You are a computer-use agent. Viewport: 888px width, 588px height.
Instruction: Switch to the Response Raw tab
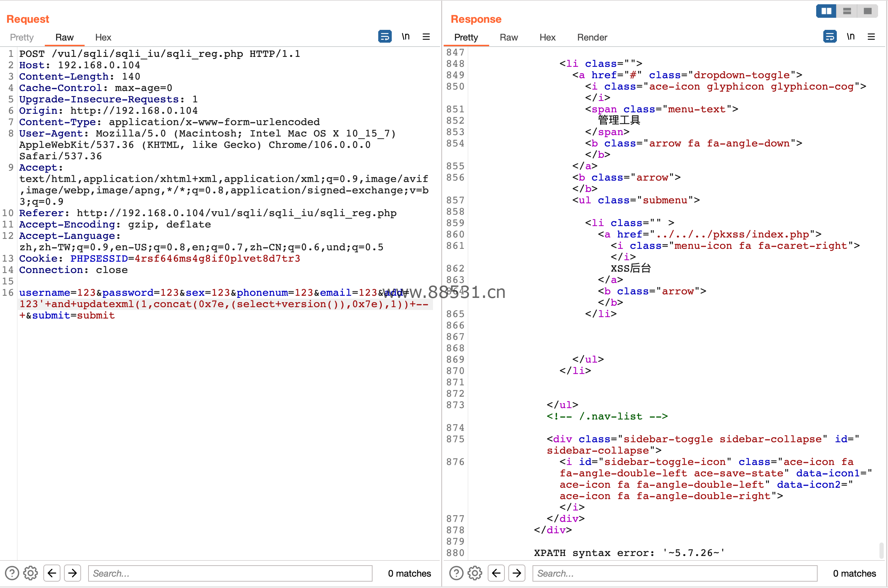[x=509, y=37]
